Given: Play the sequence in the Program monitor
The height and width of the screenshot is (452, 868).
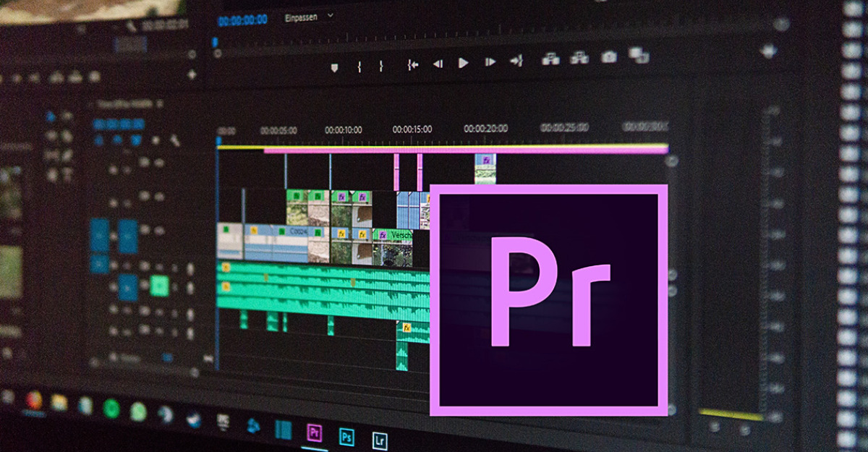Looking at the screenshot, I should tap(464, 63).
